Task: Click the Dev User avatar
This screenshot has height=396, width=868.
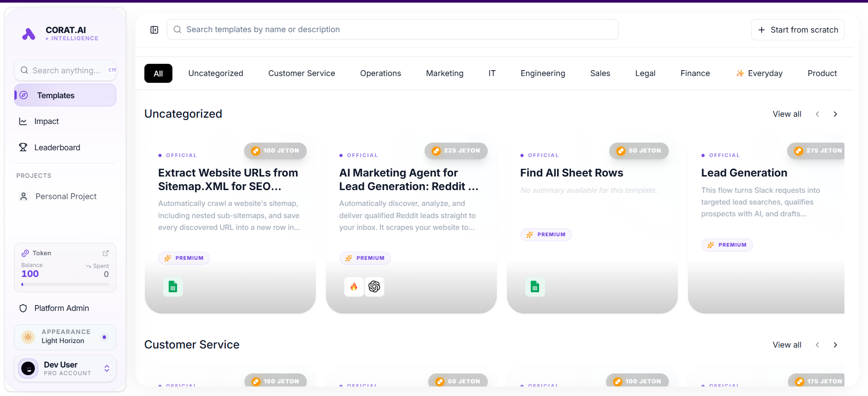Action: point(28,368)
